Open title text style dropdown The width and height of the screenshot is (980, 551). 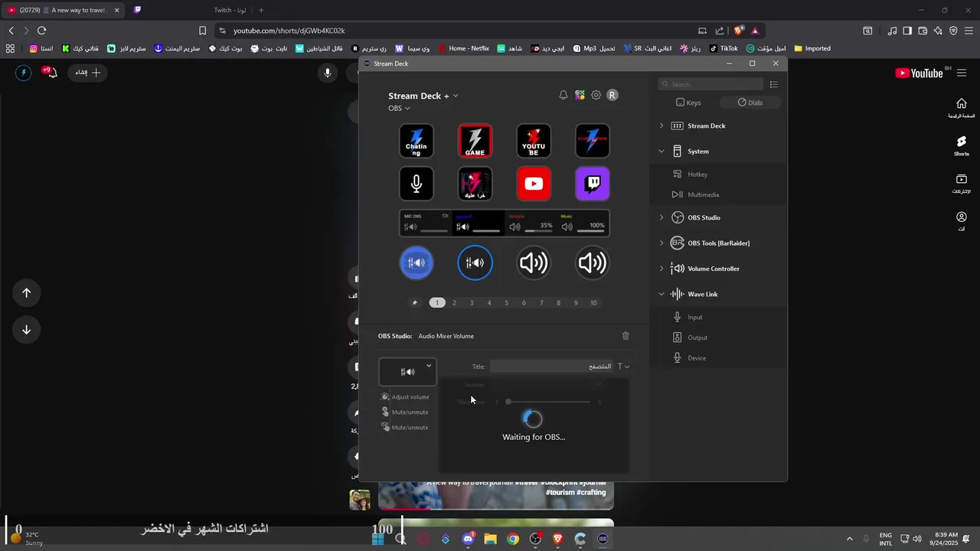click(x=623, y=367)
